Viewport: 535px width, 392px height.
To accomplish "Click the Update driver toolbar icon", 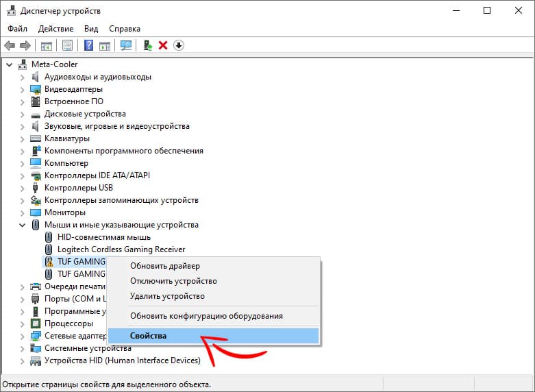I will tap(147, 45).
